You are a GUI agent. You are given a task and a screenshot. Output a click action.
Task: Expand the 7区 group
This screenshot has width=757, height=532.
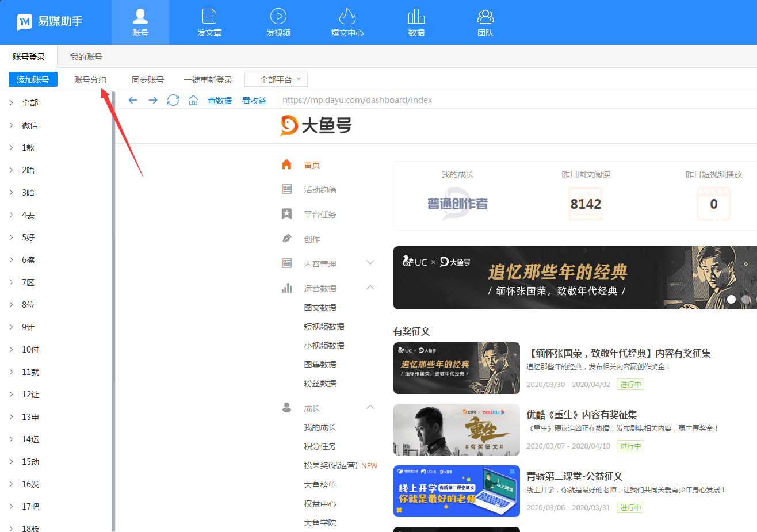pyautogui.click(x=11, y=282)
